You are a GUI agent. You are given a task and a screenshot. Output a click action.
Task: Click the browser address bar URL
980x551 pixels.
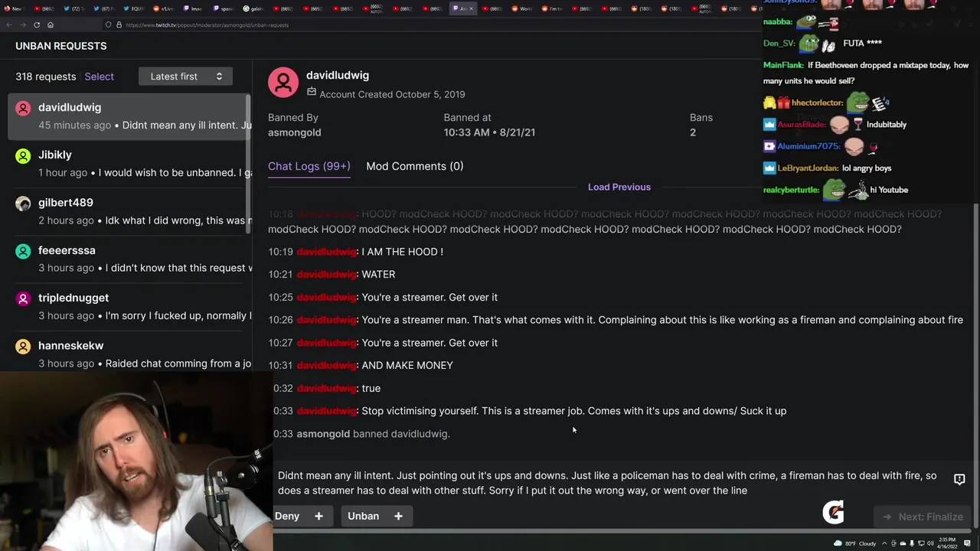207,25
